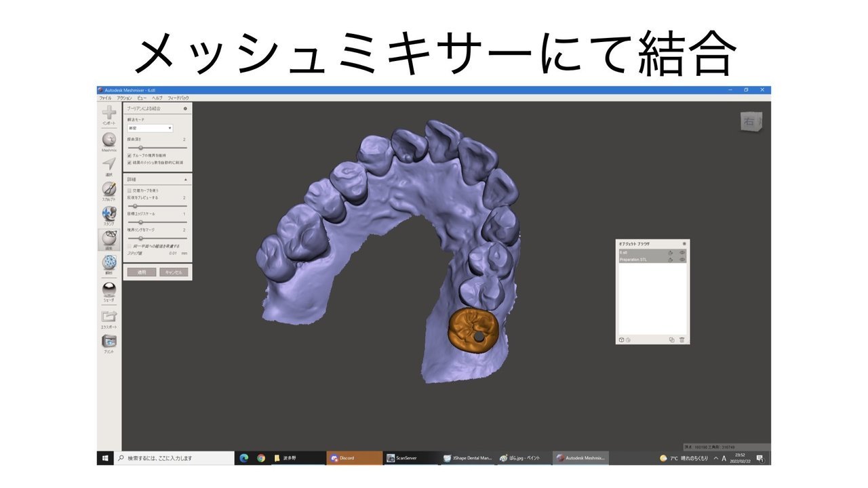Click the cube icon in Object Browser footer
The height and width of the screenshot is (488, 868).
coord(621,340)
